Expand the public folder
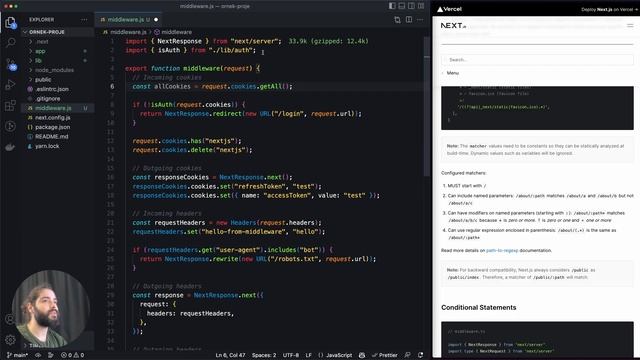Image resolution: width=640 pixels, height=360 pixels. pyautogui.click(x=58, y=80)
